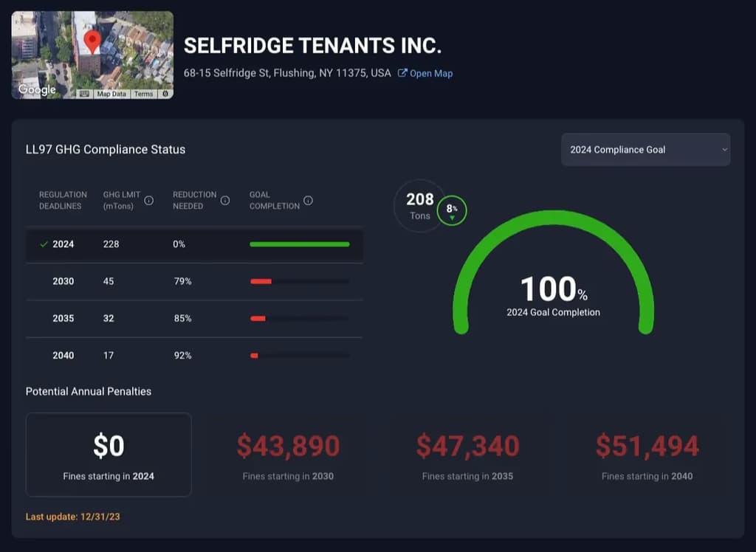Click the GHG Limit info icon
This screenshot has width=756, height=552.
click(148, 201)
